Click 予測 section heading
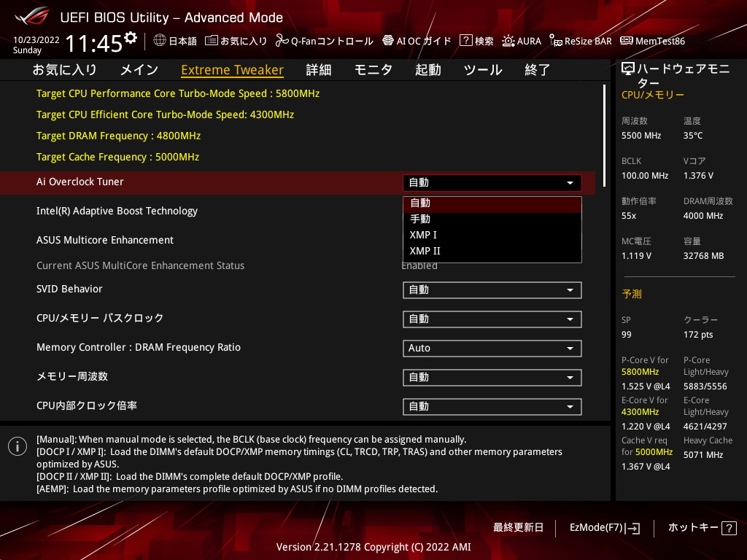The height and width of the screenshot is (560, 747). point(632,294)
